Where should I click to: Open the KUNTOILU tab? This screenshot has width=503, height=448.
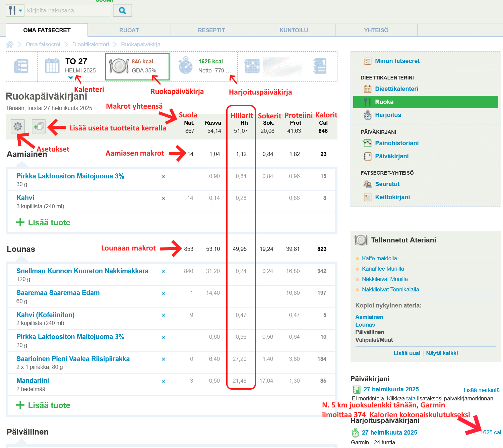[294, 30]
